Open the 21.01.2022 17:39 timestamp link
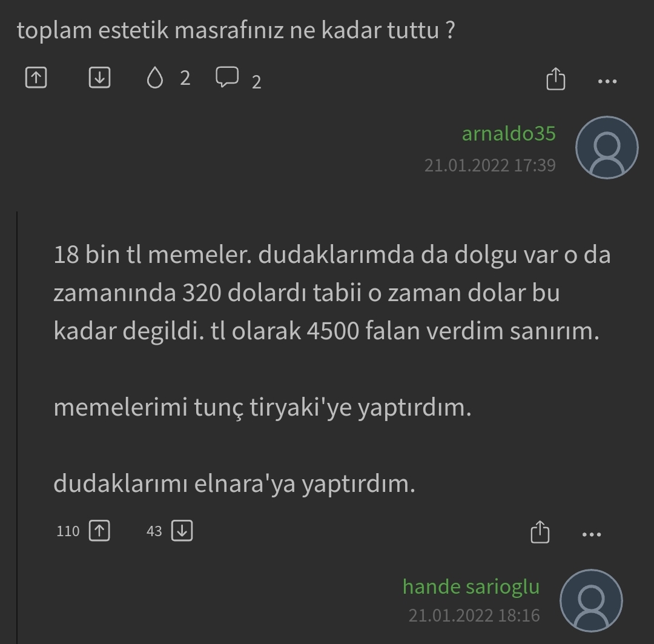The width and height of the screenshot is (654, 644). (x=489, y=165)
